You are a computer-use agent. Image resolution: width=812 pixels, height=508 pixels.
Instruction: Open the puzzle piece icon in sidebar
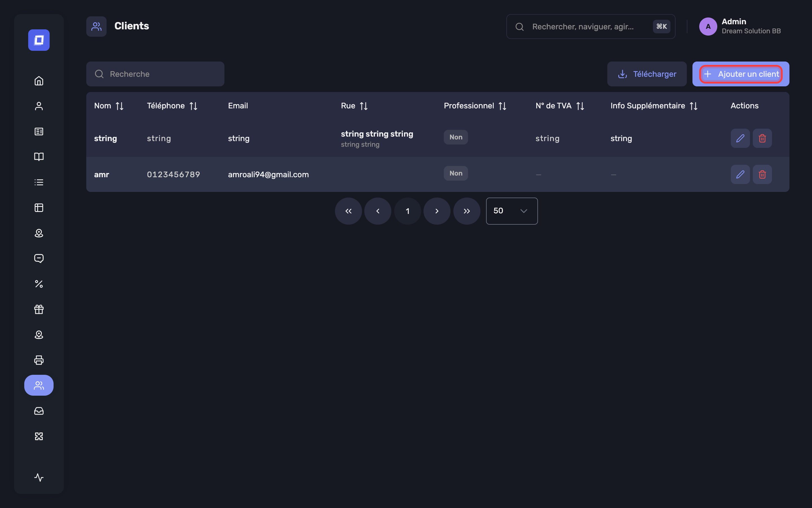coord(39,436)
